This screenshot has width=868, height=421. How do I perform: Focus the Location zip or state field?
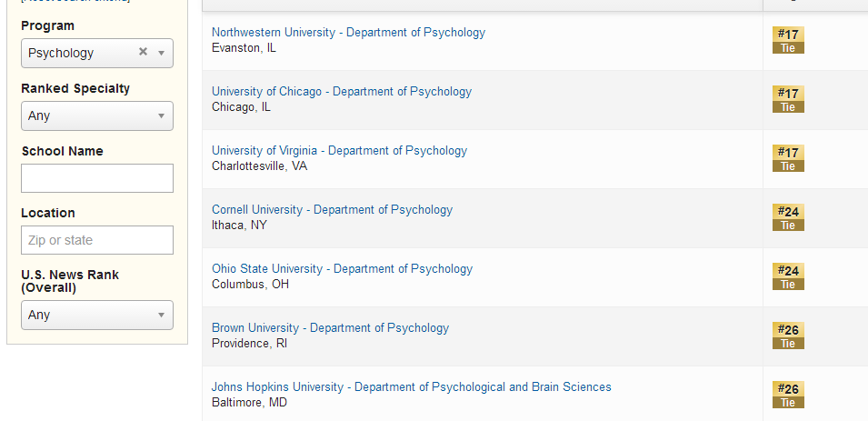pos(97,240)
